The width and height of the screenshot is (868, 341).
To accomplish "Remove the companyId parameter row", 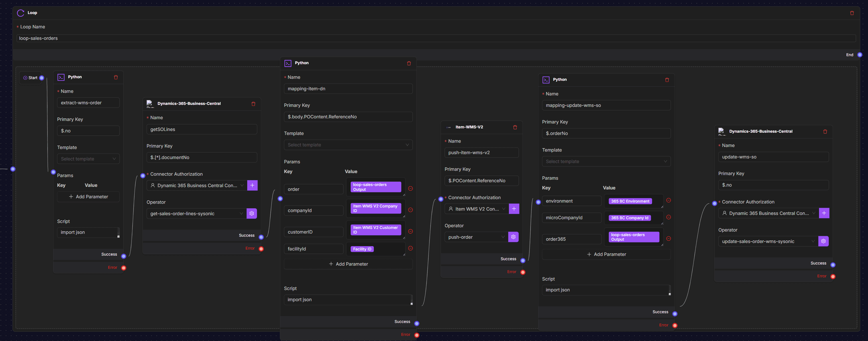I will click(x=410, y=210).
